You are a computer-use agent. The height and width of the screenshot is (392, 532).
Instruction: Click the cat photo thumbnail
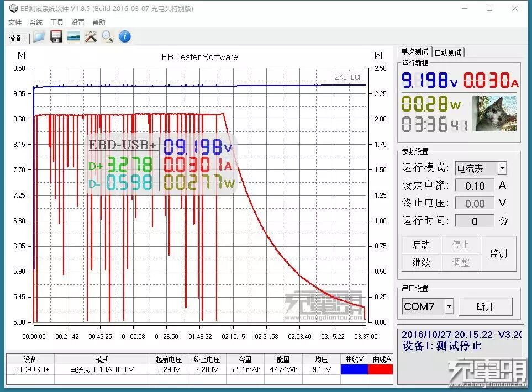tap(494, 114)
